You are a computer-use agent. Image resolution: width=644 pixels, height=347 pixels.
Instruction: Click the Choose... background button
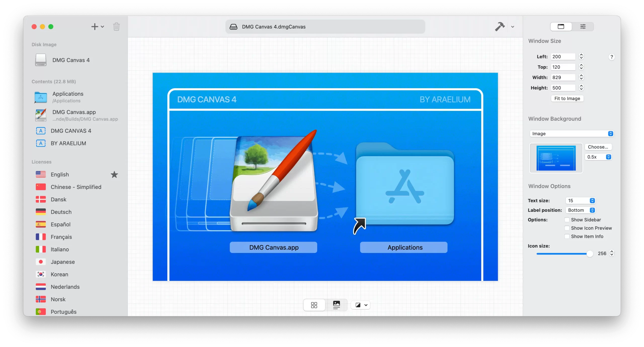coord(598,147)
